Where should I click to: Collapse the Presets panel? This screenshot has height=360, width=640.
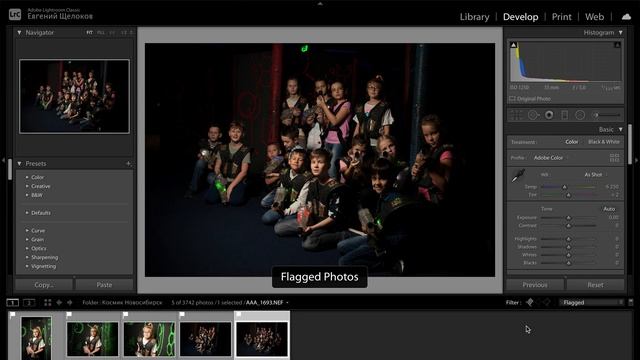coord(19,164)
